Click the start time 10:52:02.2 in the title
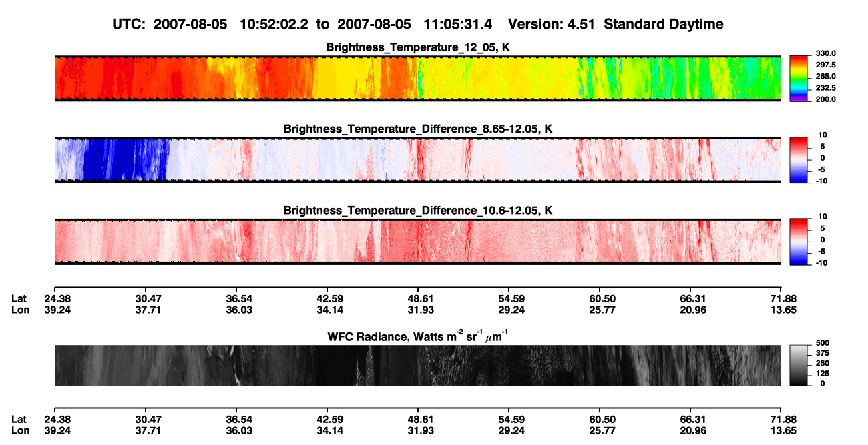 pyautogui.click(x=275, y=24)
